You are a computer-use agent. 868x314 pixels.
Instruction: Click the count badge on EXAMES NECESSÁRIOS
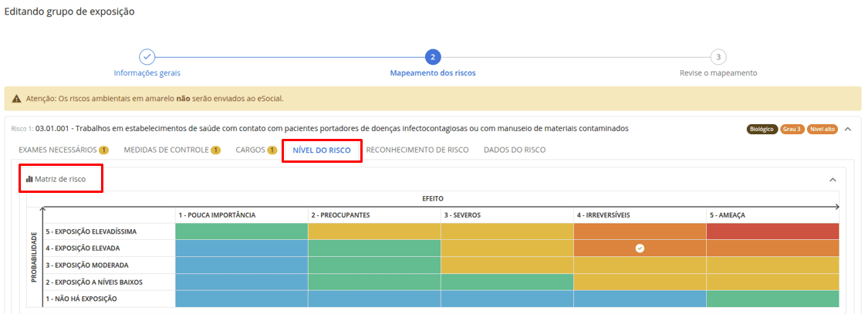pyautogui.click(x=104, y=150)
